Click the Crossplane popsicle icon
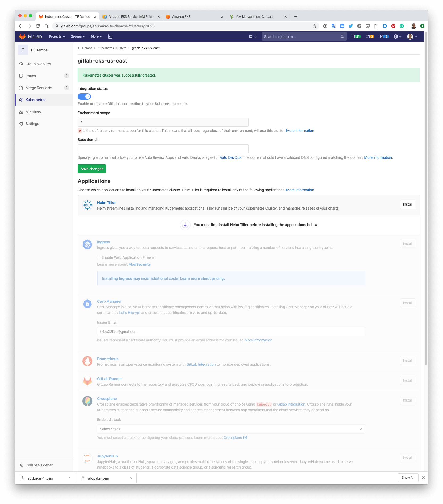Screen dimensions: 443x504 pyautogui.click(x=87, y=401)
